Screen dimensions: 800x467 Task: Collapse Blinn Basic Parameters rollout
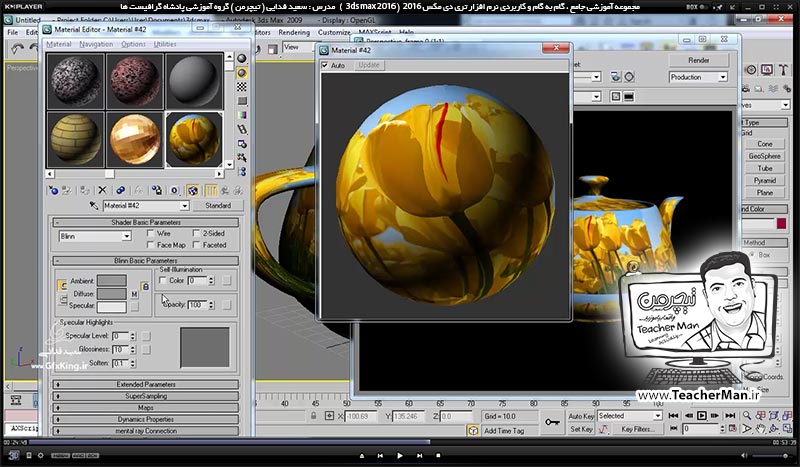tap(145, 260)
